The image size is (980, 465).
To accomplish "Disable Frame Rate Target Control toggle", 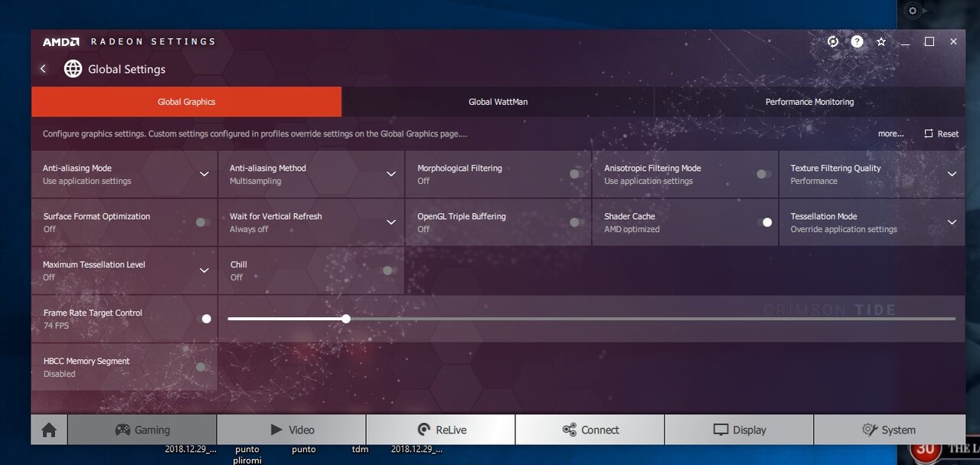I will pyautogui.click(x=203, y=319).
